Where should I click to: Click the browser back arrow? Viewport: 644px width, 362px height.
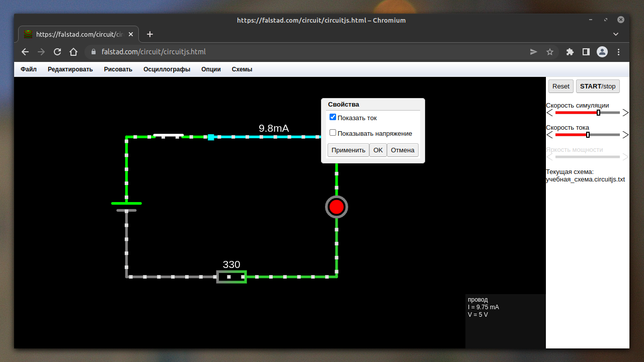click(x=25, y=52)
